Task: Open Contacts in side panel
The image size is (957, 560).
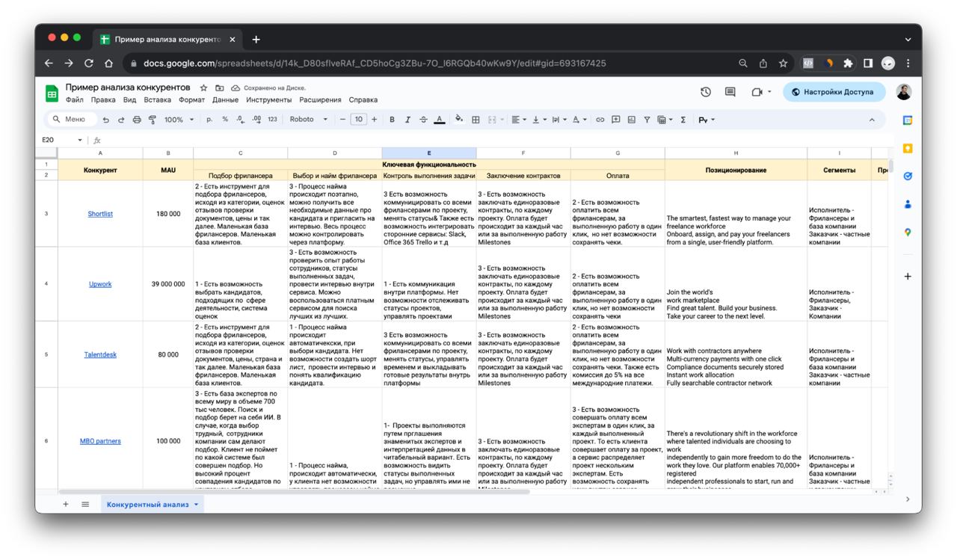Action: click(x=908, y=204)
